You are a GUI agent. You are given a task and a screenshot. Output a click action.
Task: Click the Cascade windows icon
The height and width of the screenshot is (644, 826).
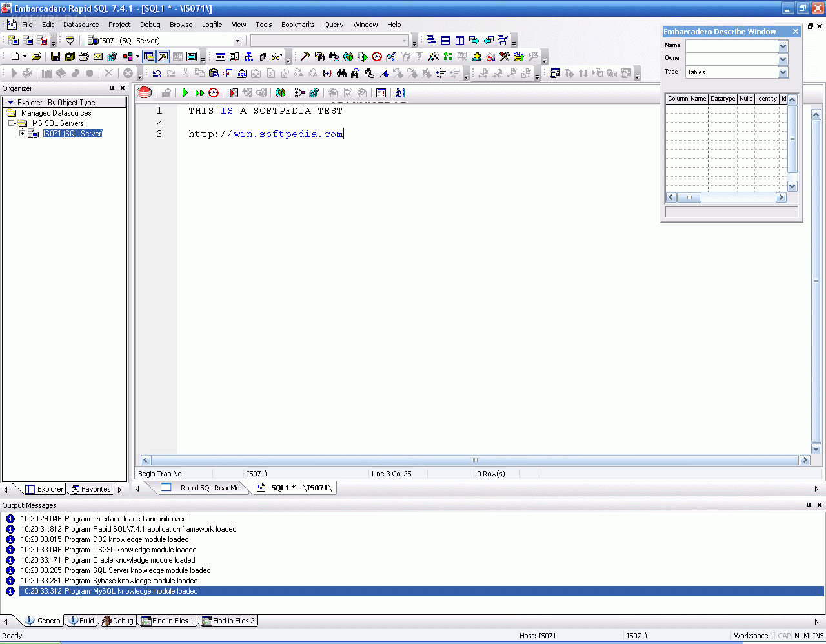431,40
